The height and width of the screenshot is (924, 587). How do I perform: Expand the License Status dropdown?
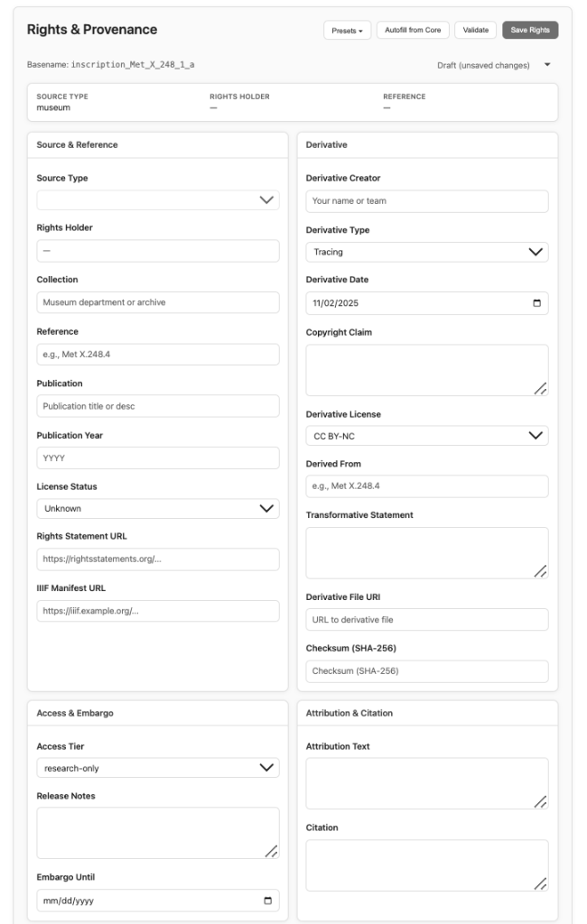tap(158, 509)
